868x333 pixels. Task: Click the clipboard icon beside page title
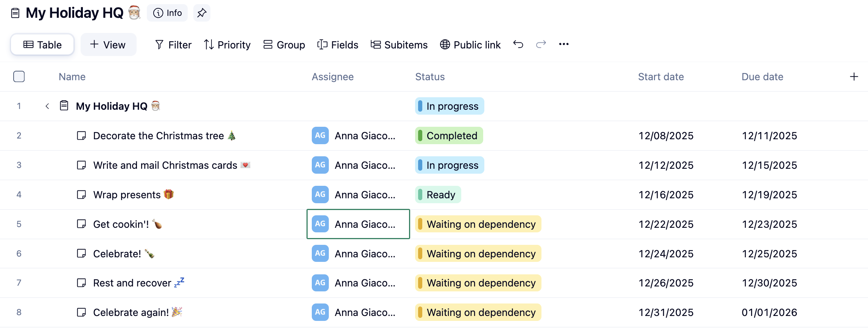tap(15, 13)
